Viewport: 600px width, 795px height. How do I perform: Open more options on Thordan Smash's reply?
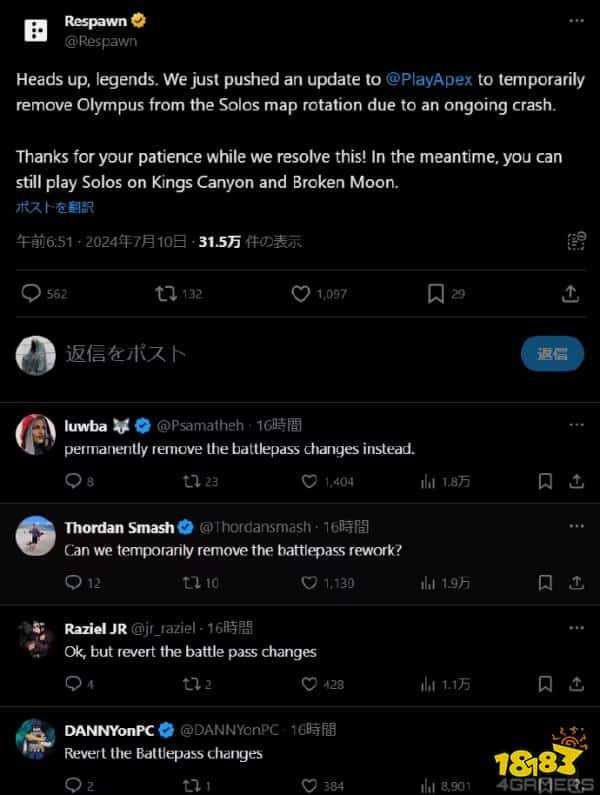(x=576, y=526)
